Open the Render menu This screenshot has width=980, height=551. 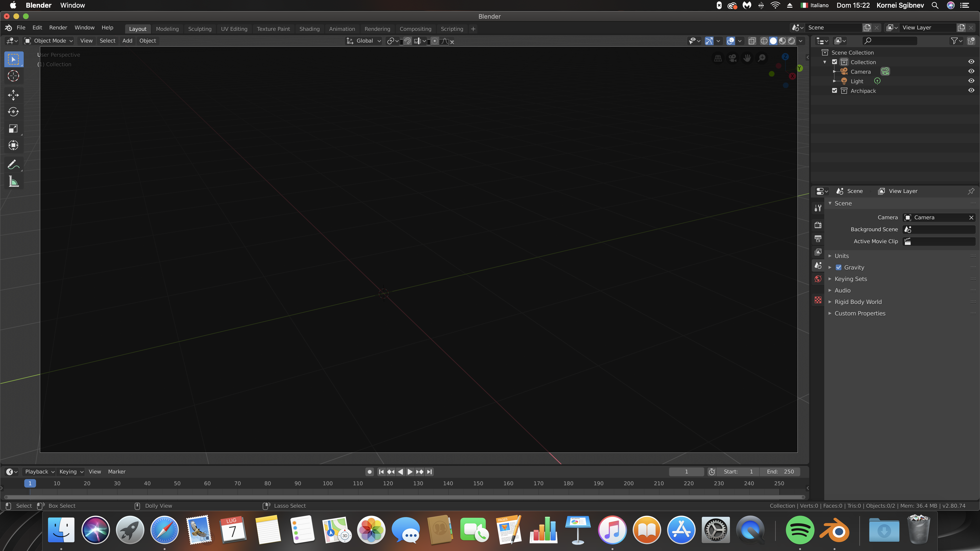[58, 27]
